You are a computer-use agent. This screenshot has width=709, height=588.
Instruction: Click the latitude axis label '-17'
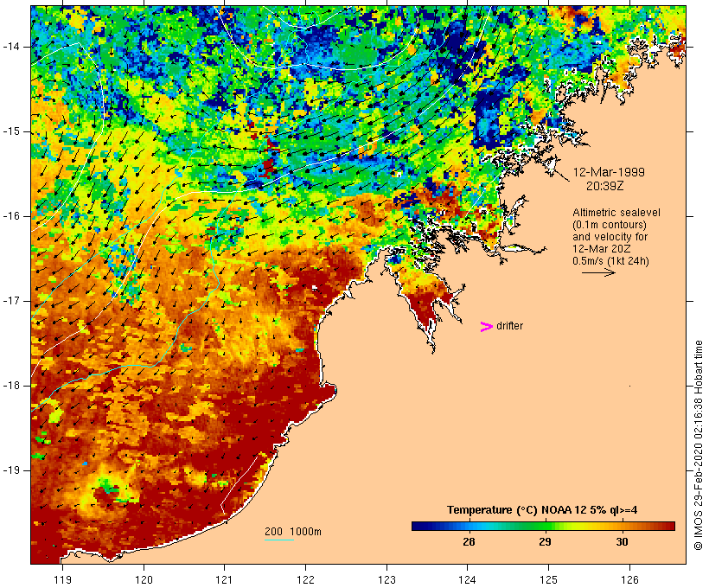point(11,301)
